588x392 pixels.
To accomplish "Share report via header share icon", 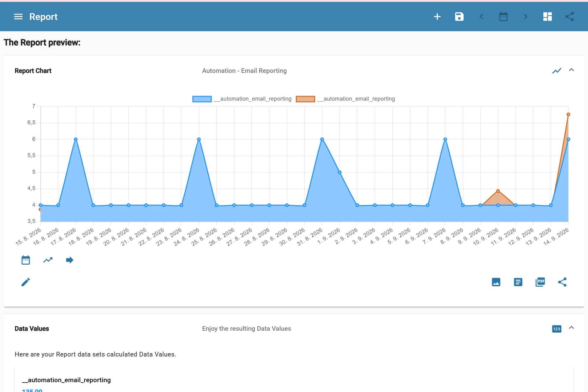I will coord(570,17).
